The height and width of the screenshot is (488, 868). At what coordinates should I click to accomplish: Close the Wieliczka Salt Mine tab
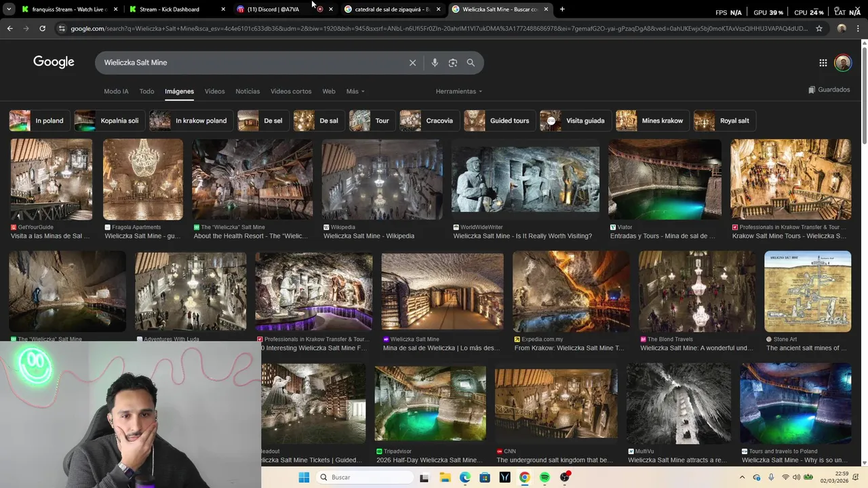tap(546, 9)
